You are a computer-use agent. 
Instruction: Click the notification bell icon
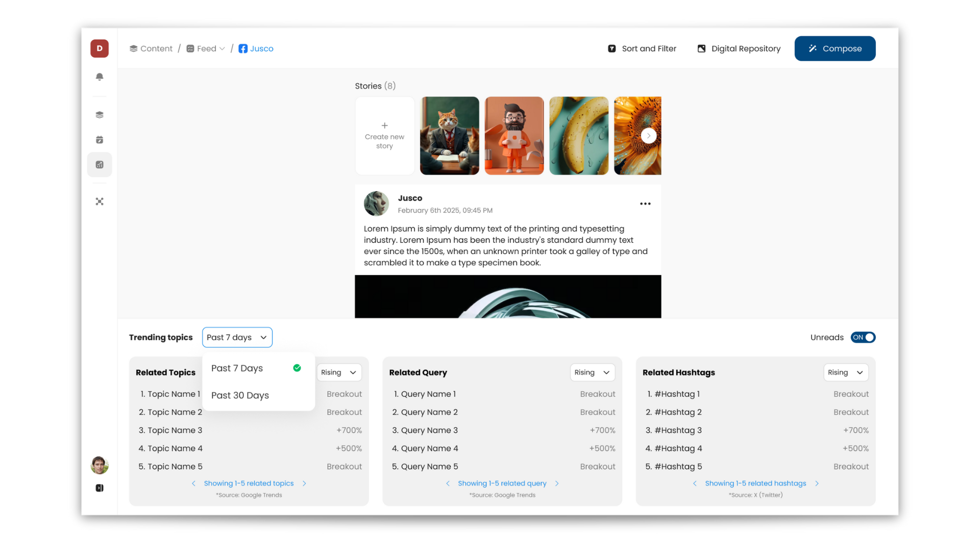pyautogui.click(x=100, y=77)
